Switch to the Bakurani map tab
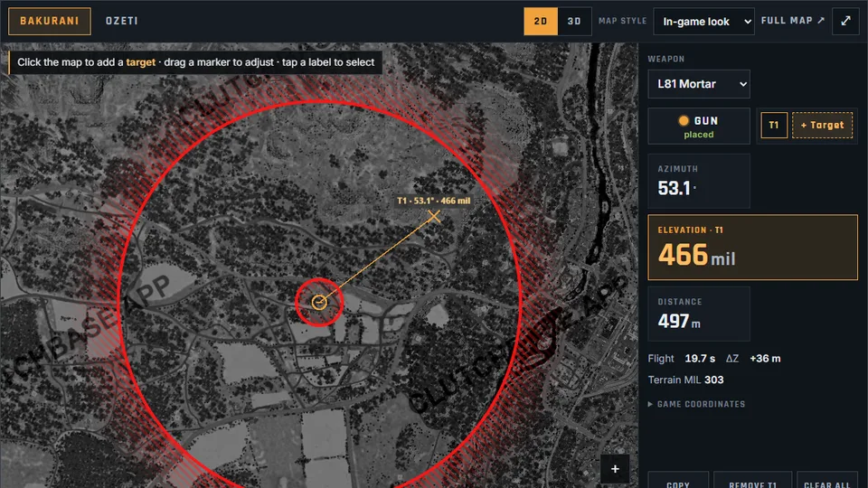The image size is (868, 488). [x=49, y=21]
